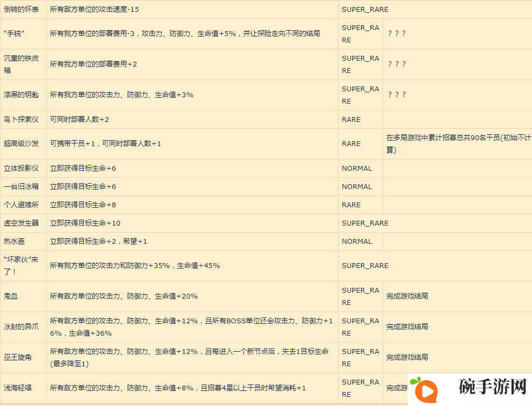This screenshot has width=532, height=406.
Task: Select 立即获得目标生命+6 in the 立体投影仪 row
Action: 83,168
